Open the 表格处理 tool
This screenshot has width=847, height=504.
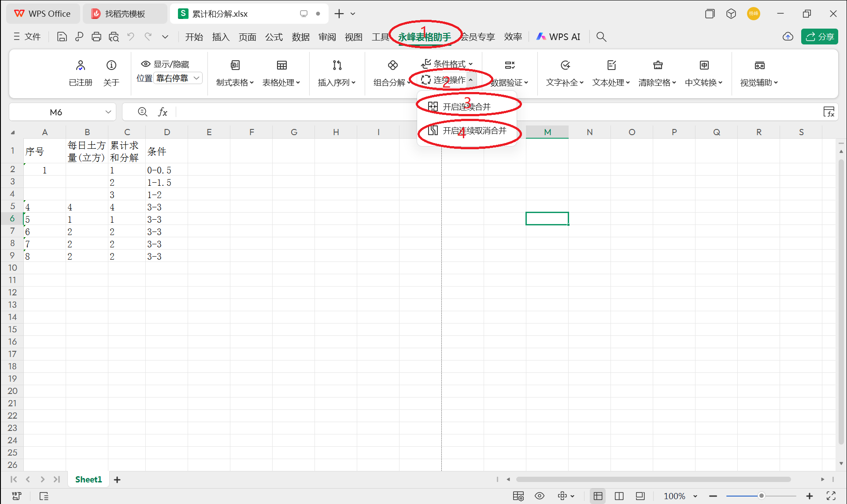[x=281, y=73]
